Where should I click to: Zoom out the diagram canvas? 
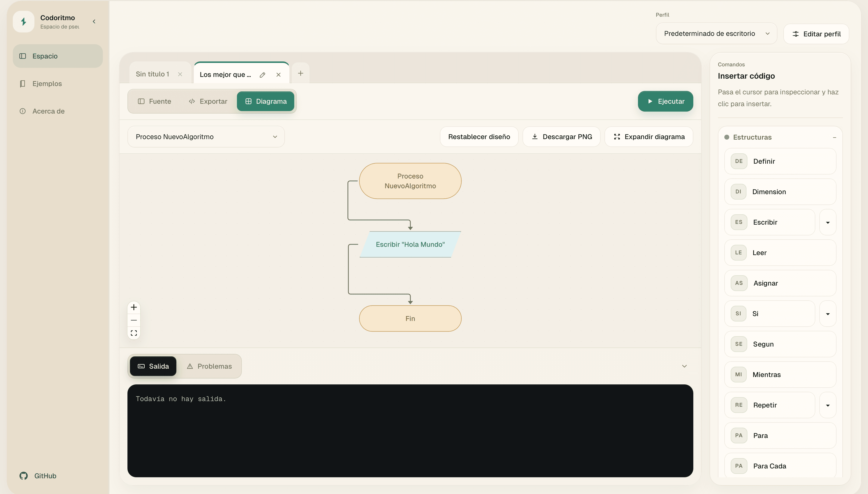point(134,320)
